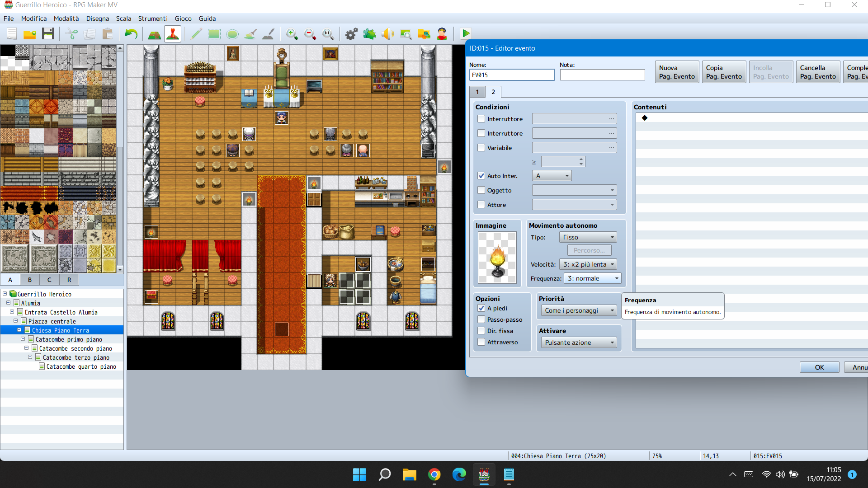Screen dimensions: 868x488
Task: Confirm with the OK button
Action: pos(819,367)
